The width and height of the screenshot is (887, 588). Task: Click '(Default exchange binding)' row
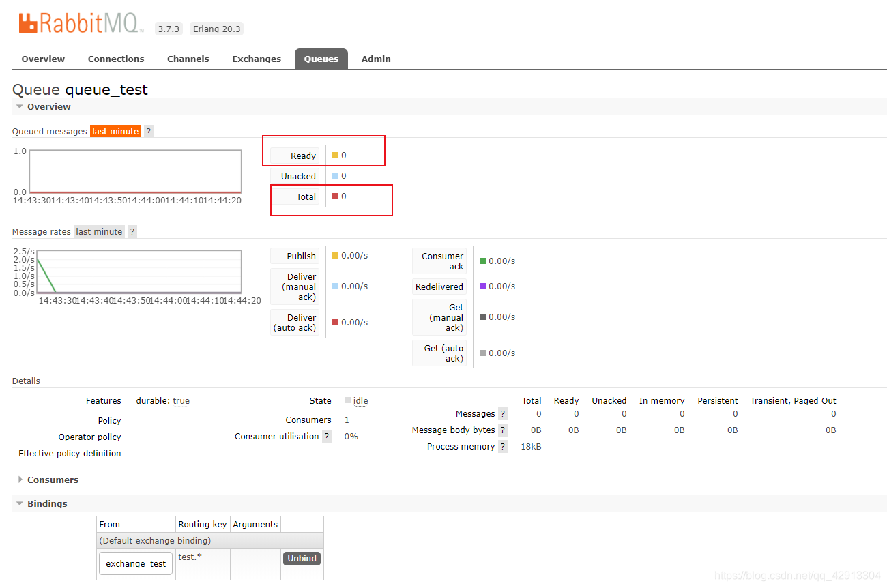click(x=210, y=541)
